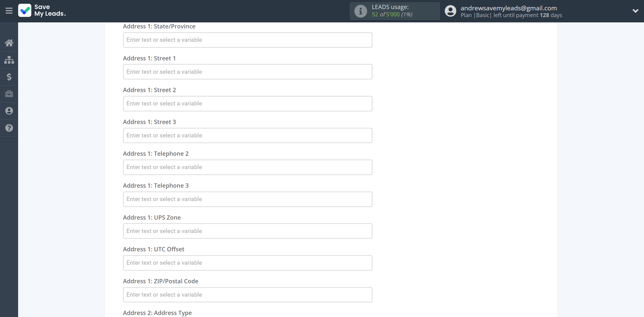Click the briefcase/services icon

(x=9, y=94)
